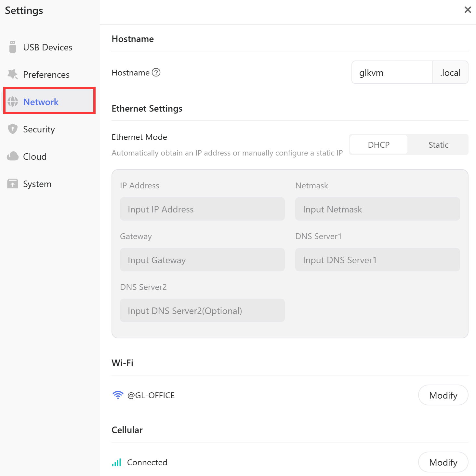This screenshot has width=476, height=476.
Task: Close the Settings dialog
Action: point(468,10)
